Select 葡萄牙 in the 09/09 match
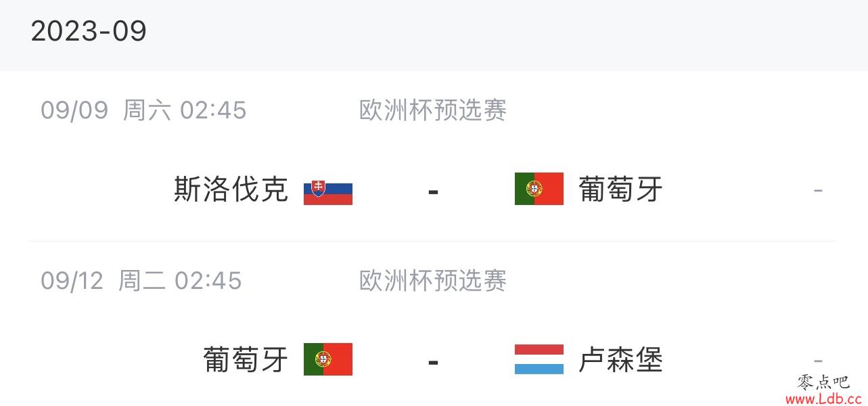This screenshot has height=406, width=868. [621, 189]
